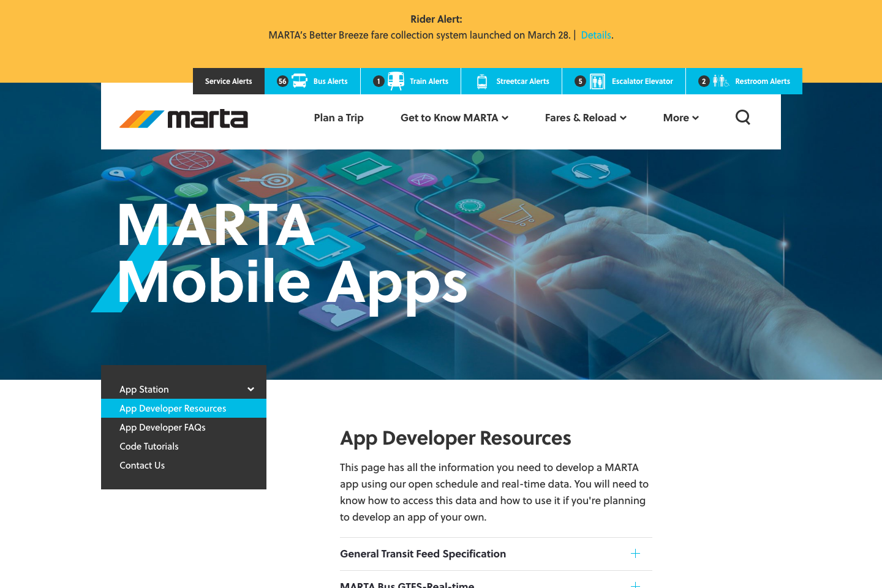Image resolution: width=882 pixels, height=588 pixels.
Task: Open App Developer FAQs sidebar item
Action: click(162, 428)
